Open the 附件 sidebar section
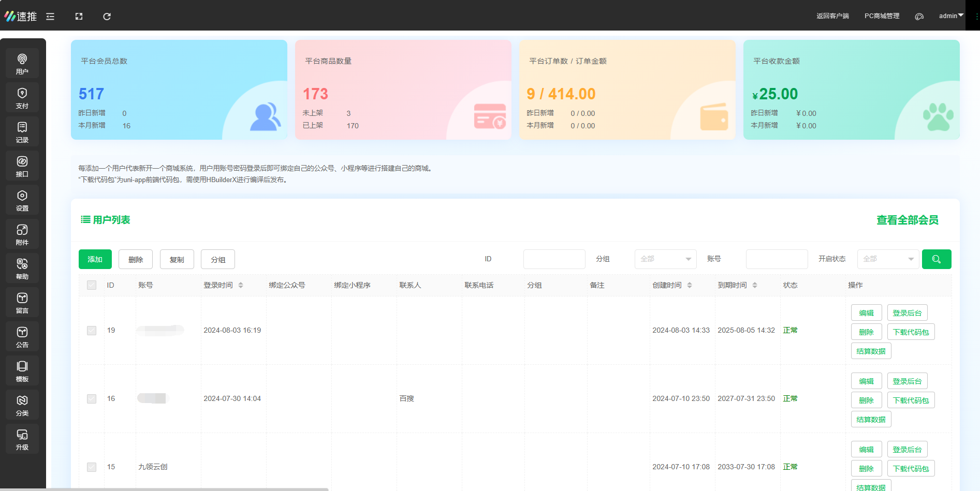The image size is (980, 491). (x=22, y=234)
